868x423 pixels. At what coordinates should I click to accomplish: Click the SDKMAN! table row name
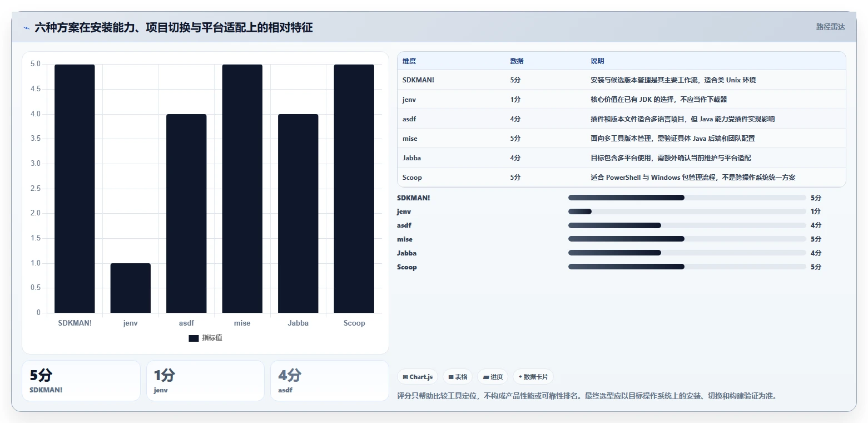tap(418, 80)
